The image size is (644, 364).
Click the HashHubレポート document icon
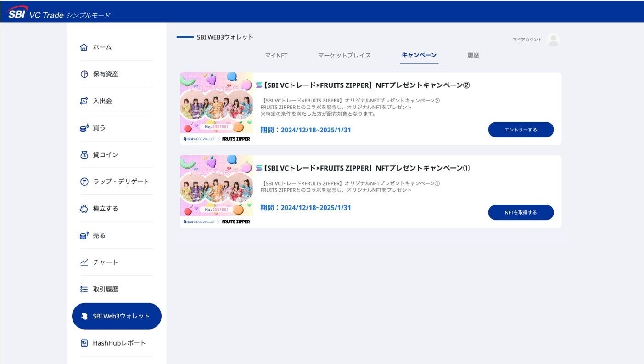pos(84,343)
